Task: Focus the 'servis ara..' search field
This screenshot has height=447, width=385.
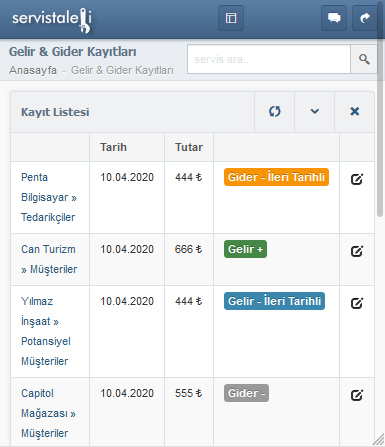Action: (x=269, y=59)
